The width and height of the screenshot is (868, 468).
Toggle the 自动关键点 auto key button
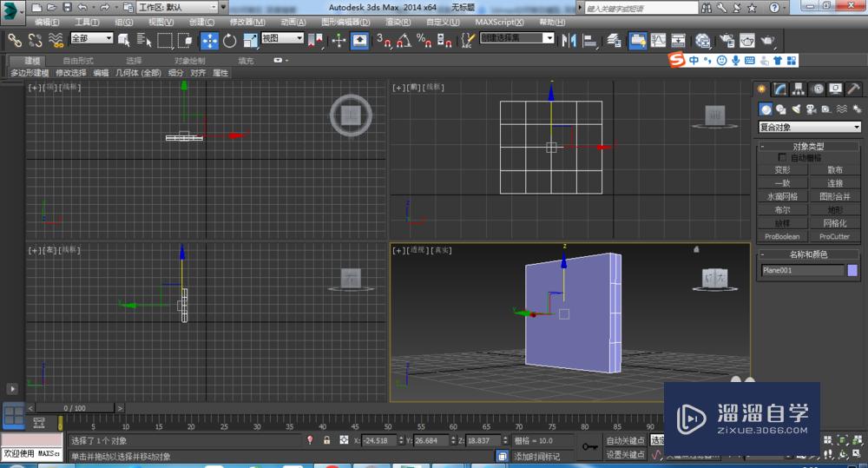tap(625, 441)
